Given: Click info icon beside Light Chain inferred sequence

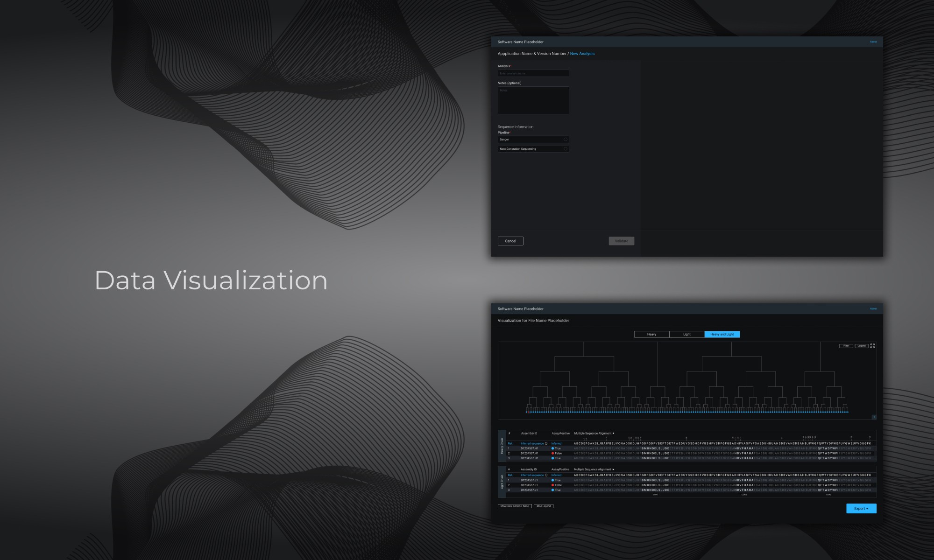Looking at the screenshot, I should 546,475.
